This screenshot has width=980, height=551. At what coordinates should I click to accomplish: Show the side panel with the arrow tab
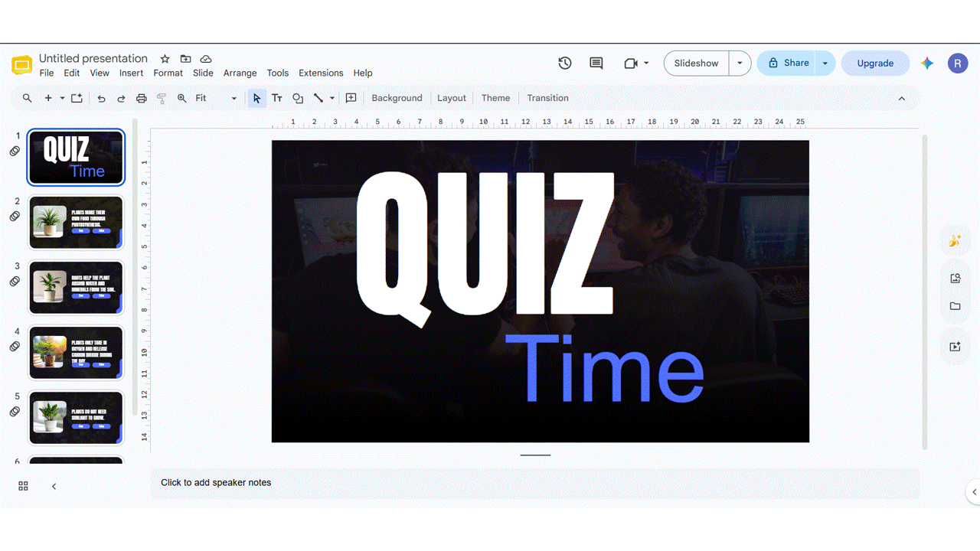click(974, 492)
